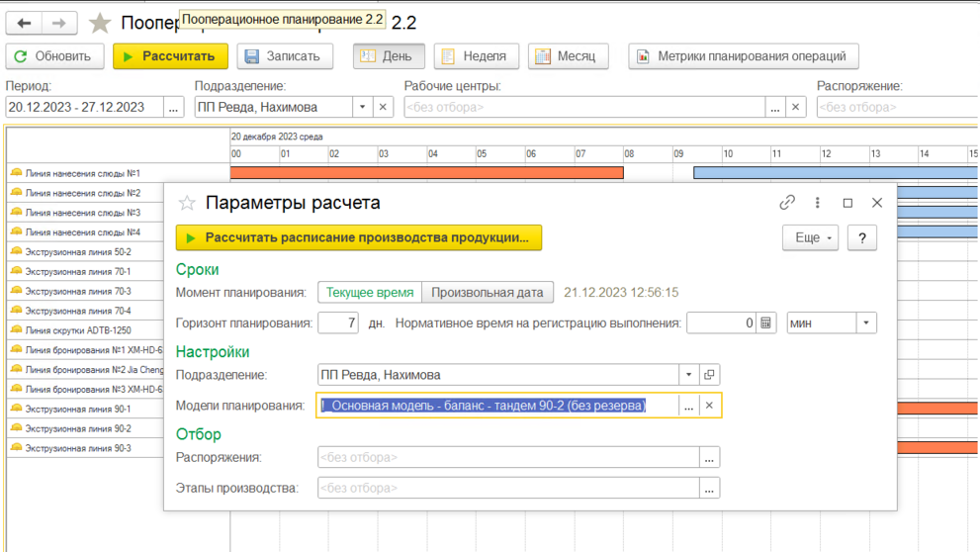Select row Экструзионная линия 70-4
The image size is (980, 552).
tap(86, 311)
